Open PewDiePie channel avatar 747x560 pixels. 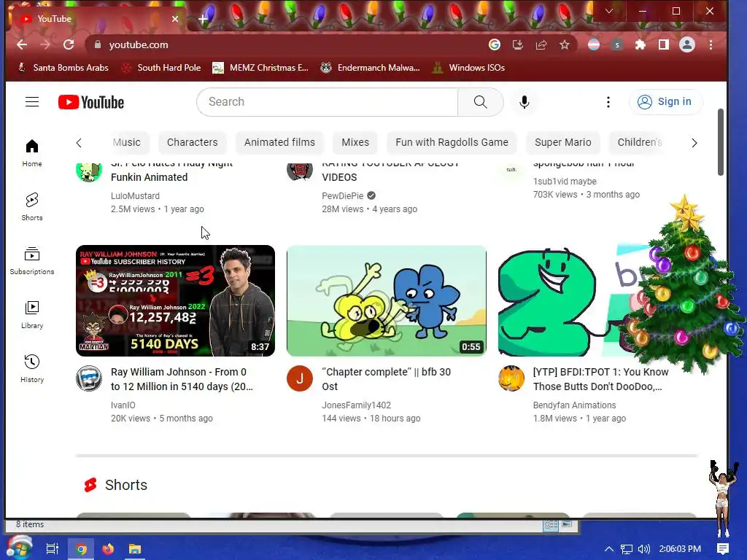tap(300, 171)
